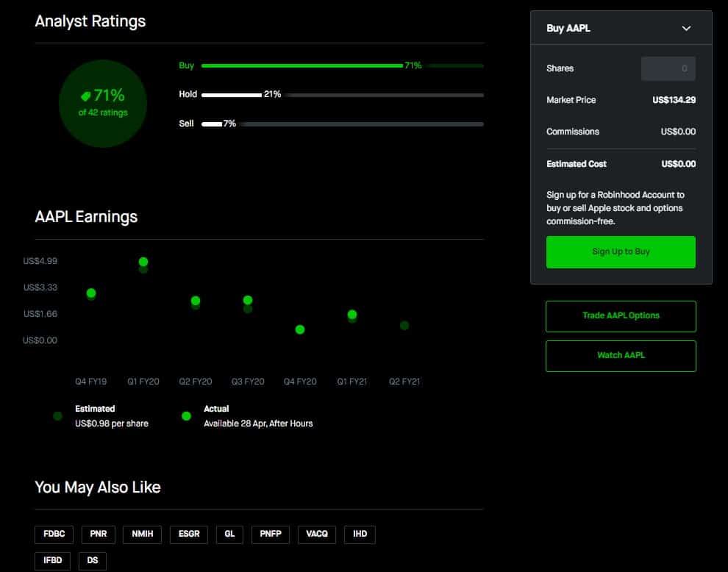The image size is (728, 572).
Task: Click the Q4 FY20 earnings dot
Action: (300, 329)
